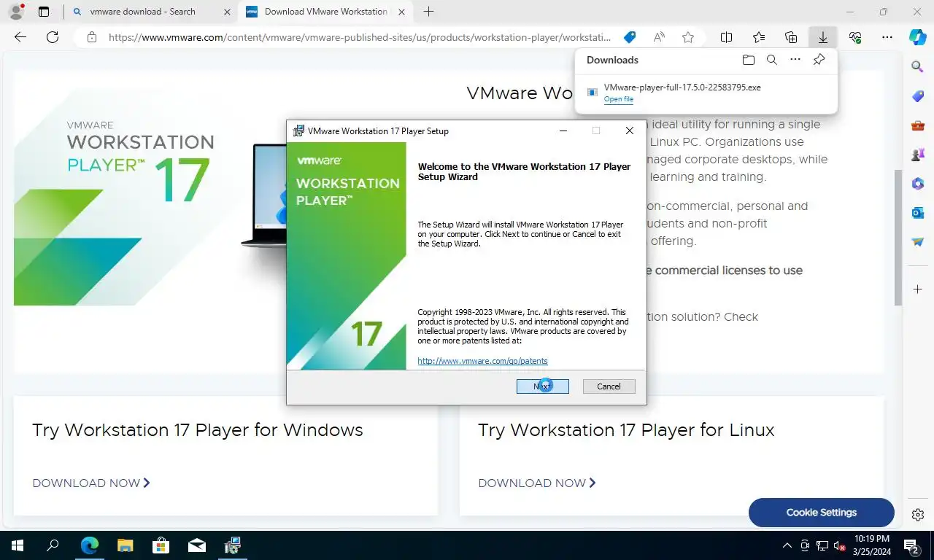Open a new browser tab
934x560 pixels.
tap(428, 12)
